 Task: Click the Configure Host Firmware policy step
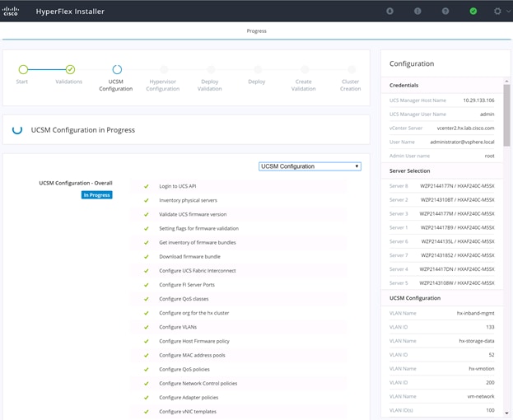coord(194,341)
